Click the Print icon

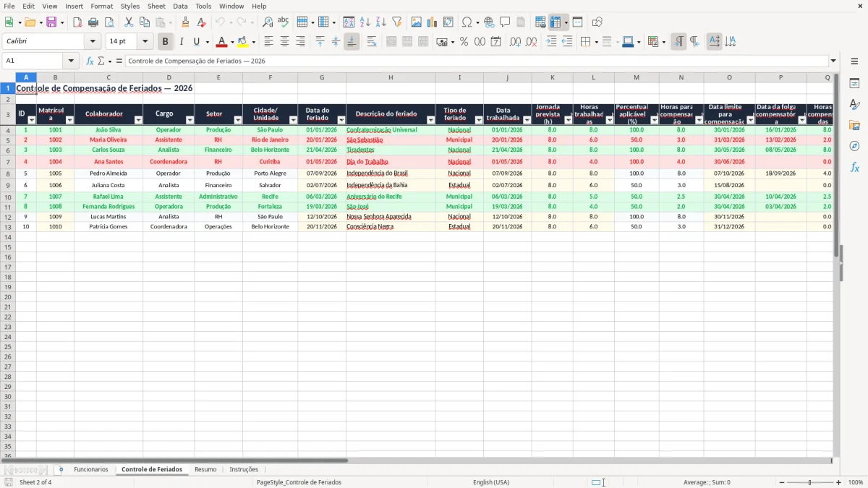click(93, 22)
